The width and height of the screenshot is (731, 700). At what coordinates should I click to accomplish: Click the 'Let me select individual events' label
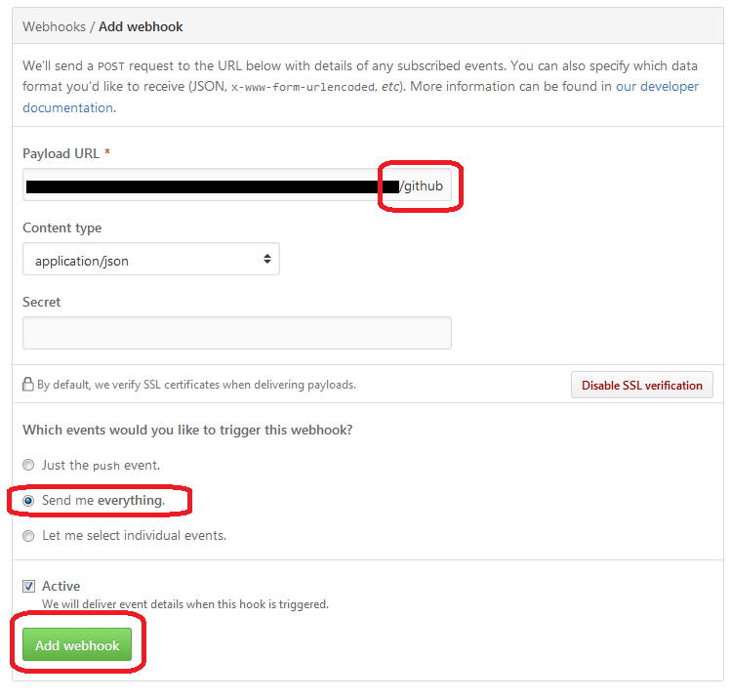point(135,536)
